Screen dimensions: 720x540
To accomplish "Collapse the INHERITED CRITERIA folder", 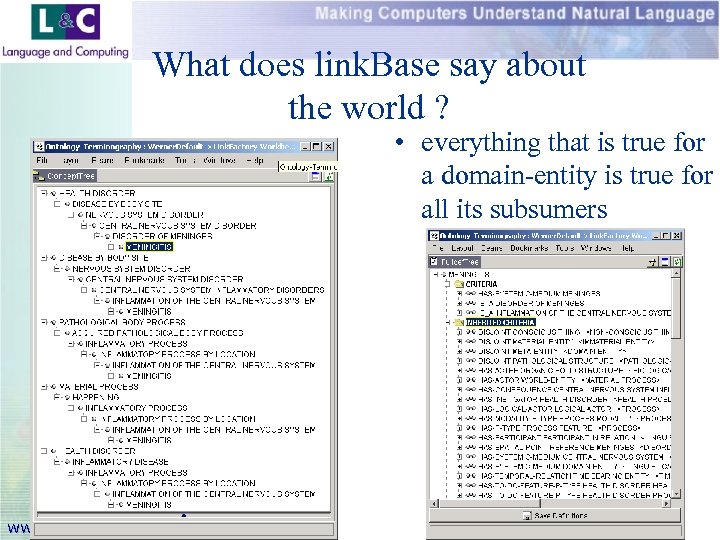I will point(447,322).
